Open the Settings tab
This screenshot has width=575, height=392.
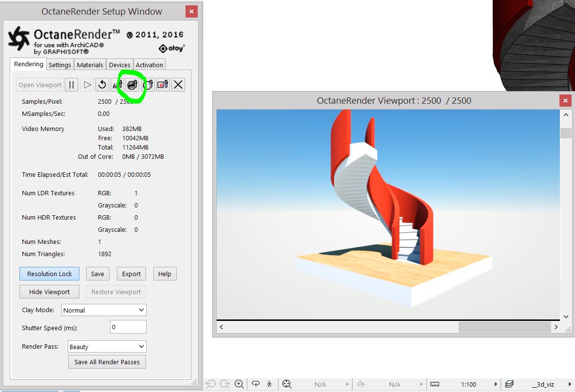60,65
